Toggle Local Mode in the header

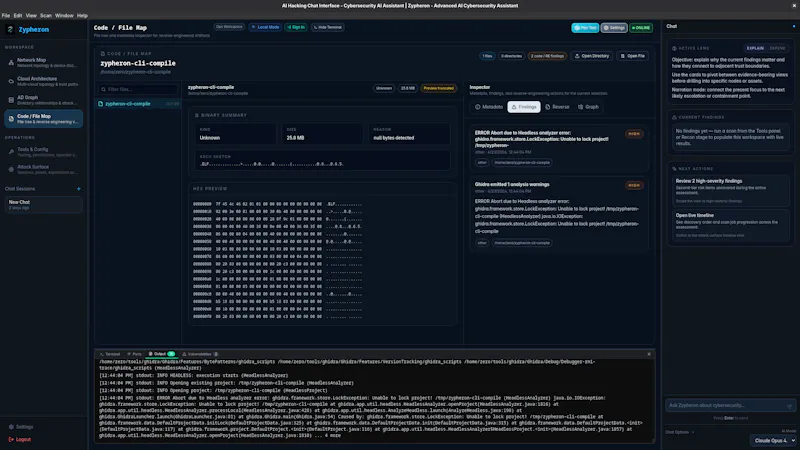coord(265,27)
